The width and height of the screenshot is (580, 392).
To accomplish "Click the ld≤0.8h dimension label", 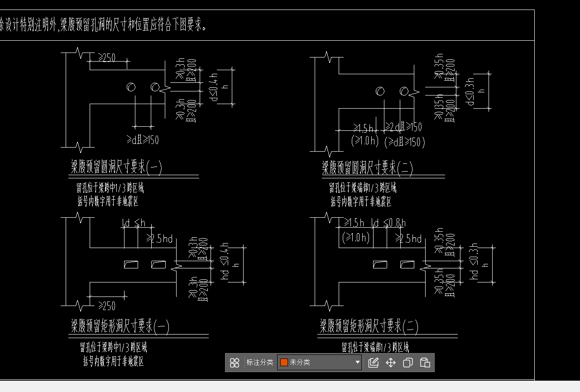I will pos(388,223).
